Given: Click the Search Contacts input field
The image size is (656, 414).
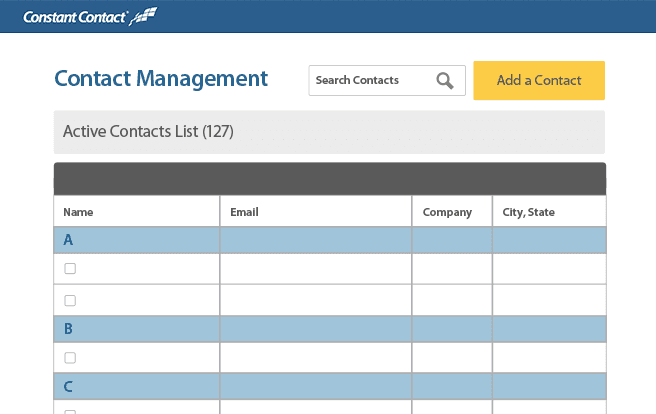Looking at the screenshot, I should (x=370, y=81).
